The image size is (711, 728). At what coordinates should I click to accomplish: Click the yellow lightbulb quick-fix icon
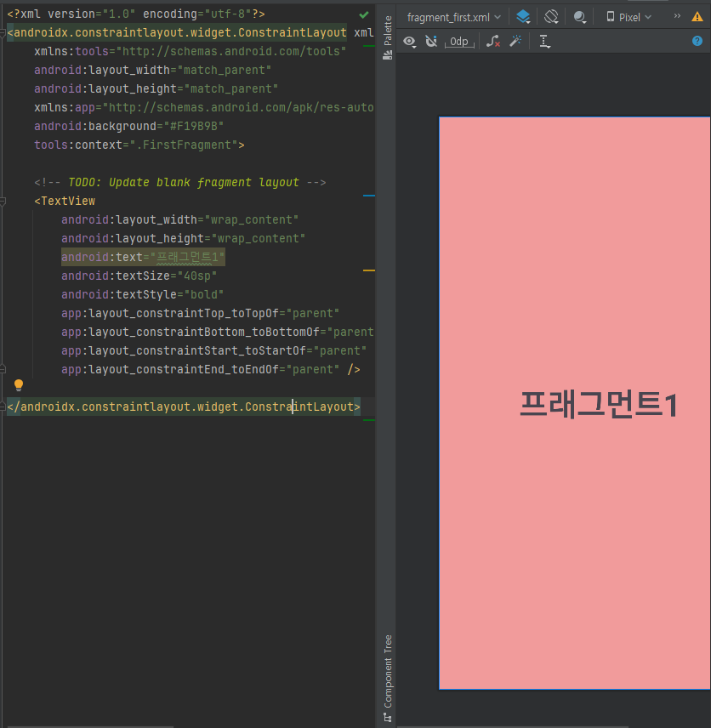[19, 385]
